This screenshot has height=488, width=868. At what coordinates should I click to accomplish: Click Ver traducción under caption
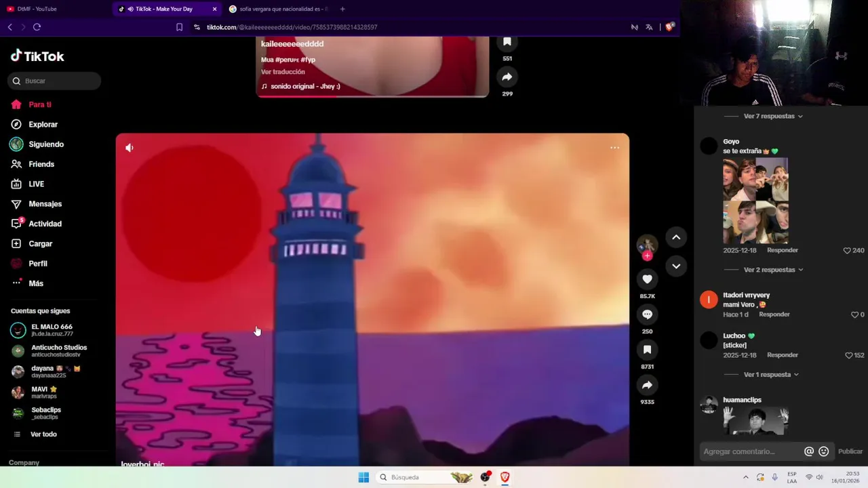click(283, 72)
